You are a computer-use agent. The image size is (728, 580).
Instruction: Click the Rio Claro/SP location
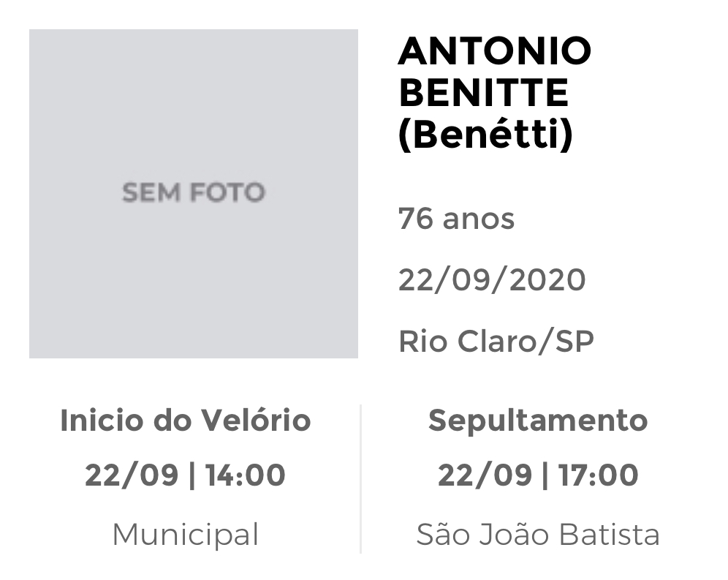tap(496, 342)
